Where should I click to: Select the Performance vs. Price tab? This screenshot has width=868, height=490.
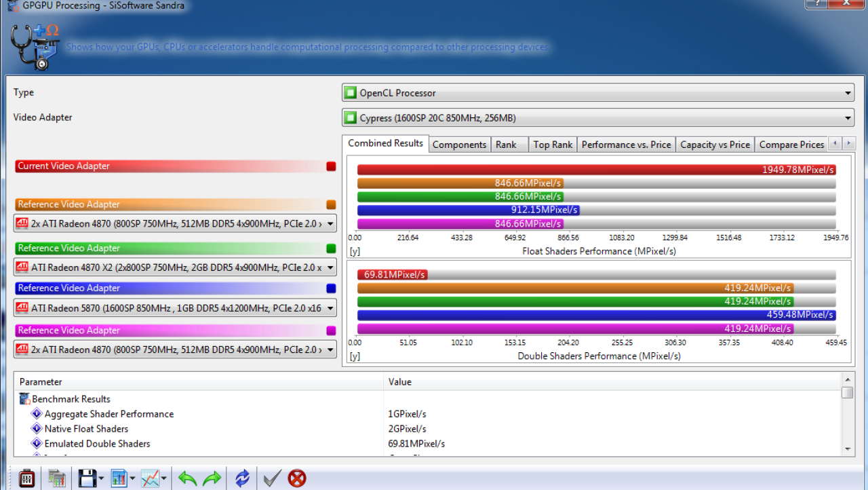pos(626,145)
